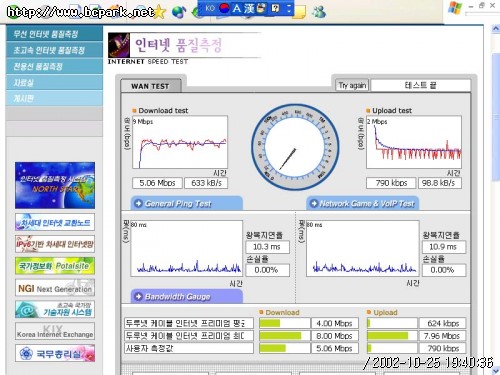
Task: Click the Download test graph
Action: coord(180,142)
